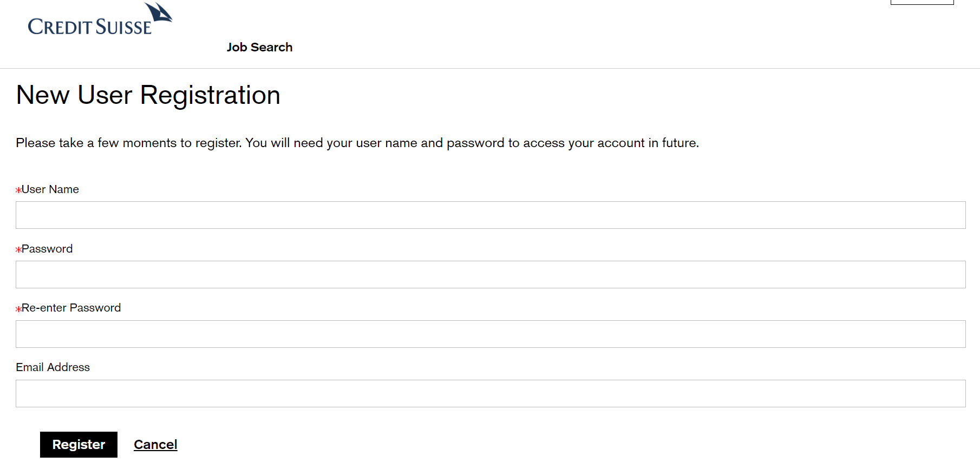Screen dimensions: 980x469
Task: Click the Password field label
Action: tap(47, 249)
